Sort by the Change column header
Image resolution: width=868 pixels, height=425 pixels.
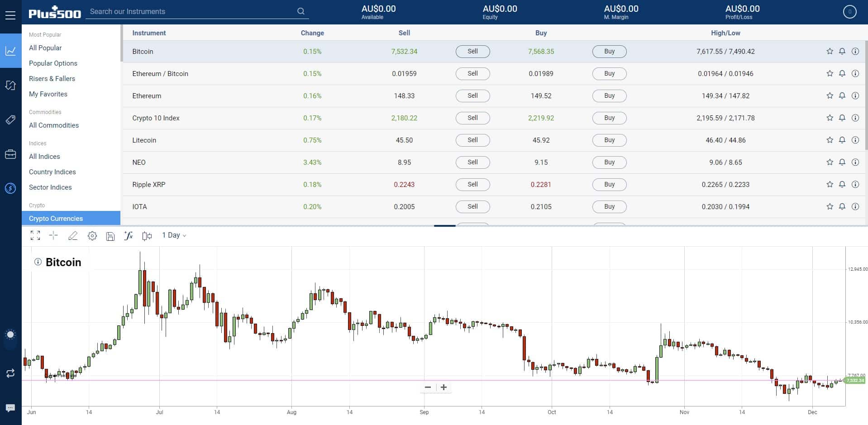point(312,33)
